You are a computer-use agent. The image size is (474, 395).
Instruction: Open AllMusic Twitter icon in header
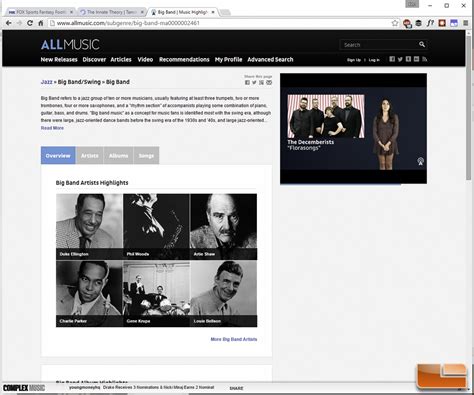[x=400, y=59]
